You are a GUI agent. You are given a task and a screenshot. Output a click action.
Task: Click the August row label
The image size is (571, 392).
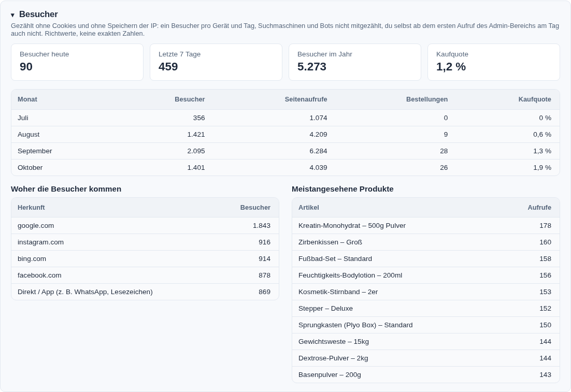(28, 134)
